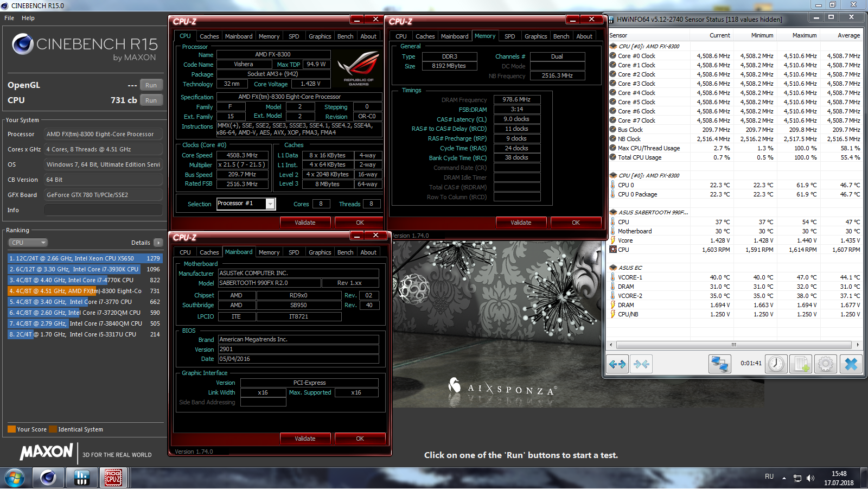This screenshot has height=489, width=868.
Task: Click the icon beside ASUS EC sensor group
Action: 613,268
